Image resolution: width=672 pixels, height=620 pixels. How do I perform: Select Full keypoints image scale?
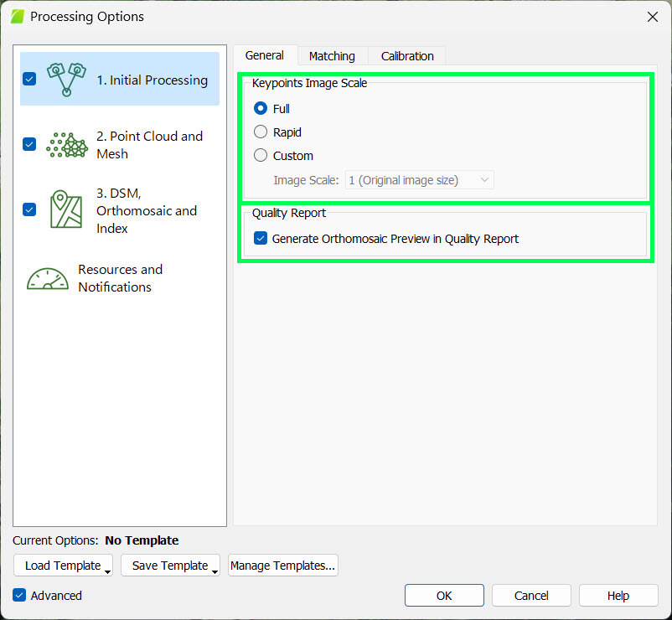261,109
